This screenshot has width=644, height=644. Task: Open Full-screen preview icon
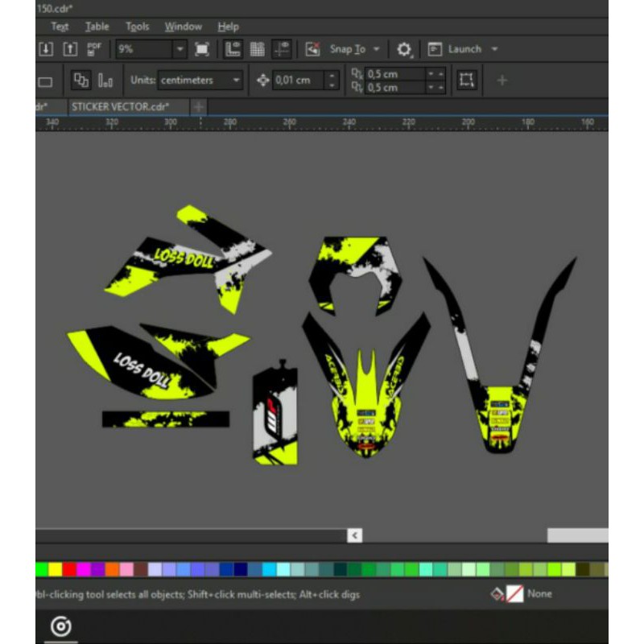[x=202, y=49]
